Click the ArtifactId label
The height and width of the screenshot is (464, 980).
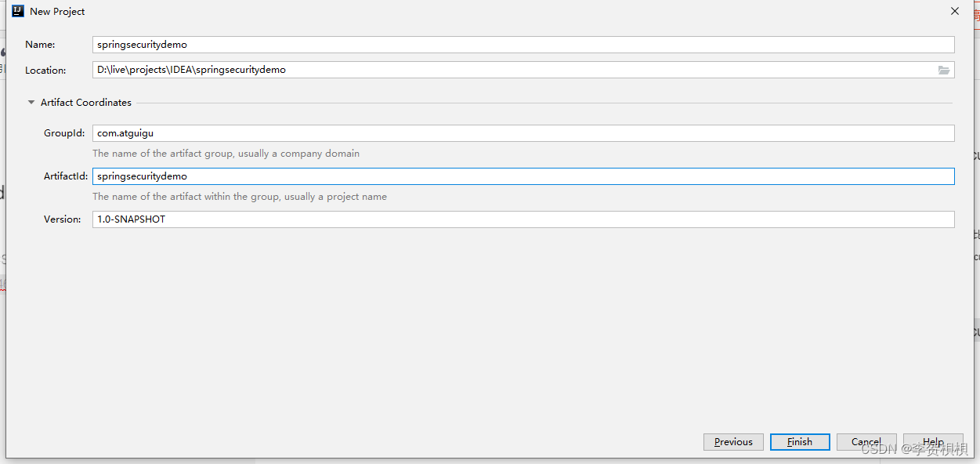[66, 176]
